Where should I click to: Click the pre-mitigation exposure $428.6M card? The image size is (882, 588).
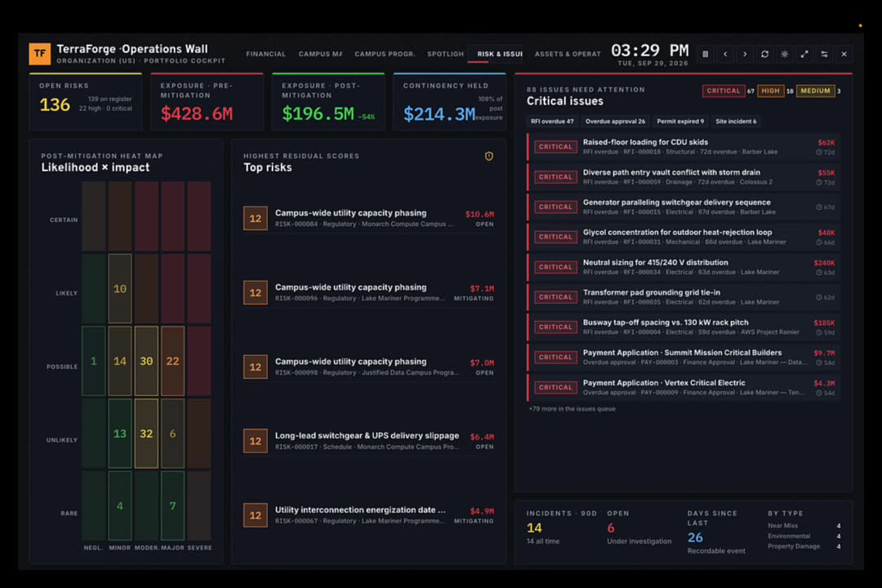[x=207, y=102]
